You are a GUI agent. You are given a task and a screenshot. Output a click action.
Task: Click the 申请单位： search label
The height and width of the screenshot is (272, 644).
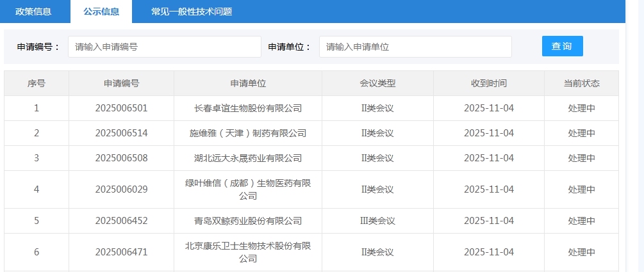click(290, 47)
